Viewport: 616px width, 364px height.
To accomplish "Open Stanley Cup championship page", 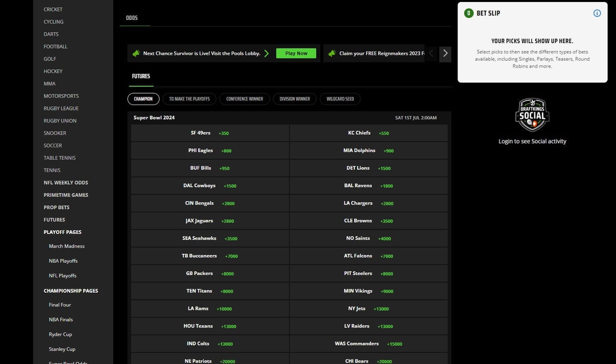I will click(x=62, y=349).
